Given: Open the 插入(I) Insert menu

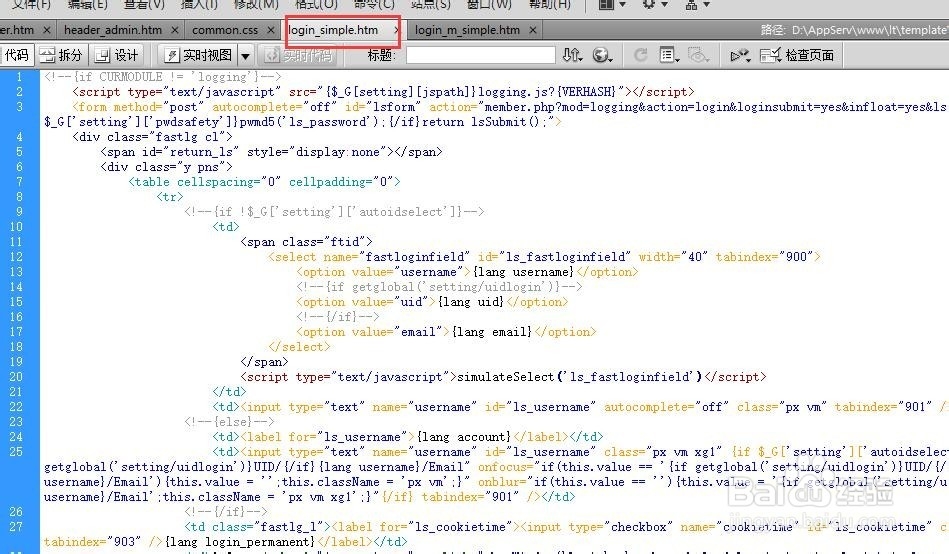Looking at the screenshot, I should [199, 4].
